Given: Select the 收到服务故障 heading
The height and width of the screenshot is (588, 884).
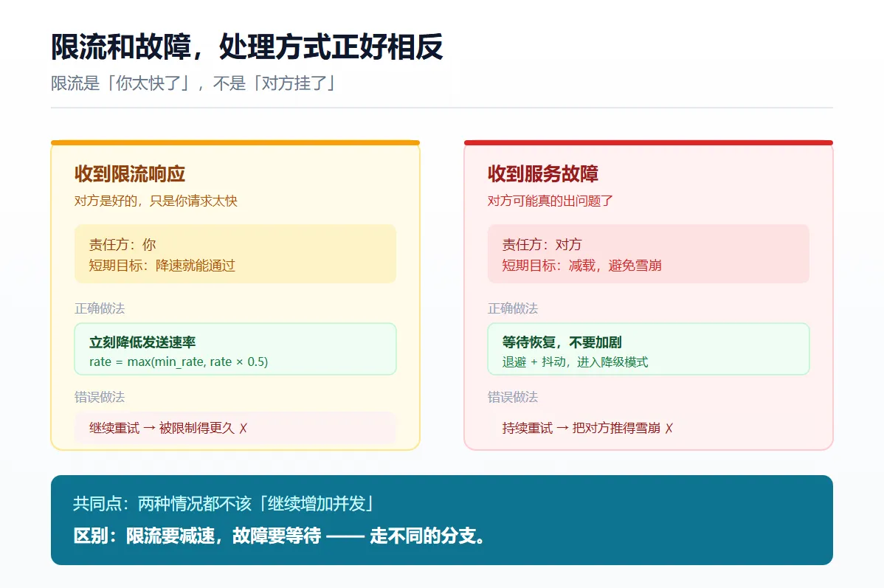Looking at the screenshot, I should click(x=542, y=173).
